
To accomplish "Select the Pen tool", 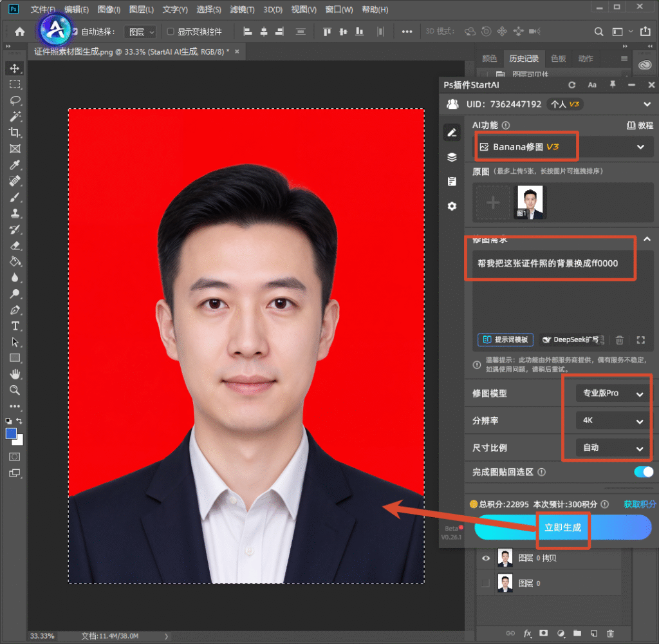I will [15, 310].
